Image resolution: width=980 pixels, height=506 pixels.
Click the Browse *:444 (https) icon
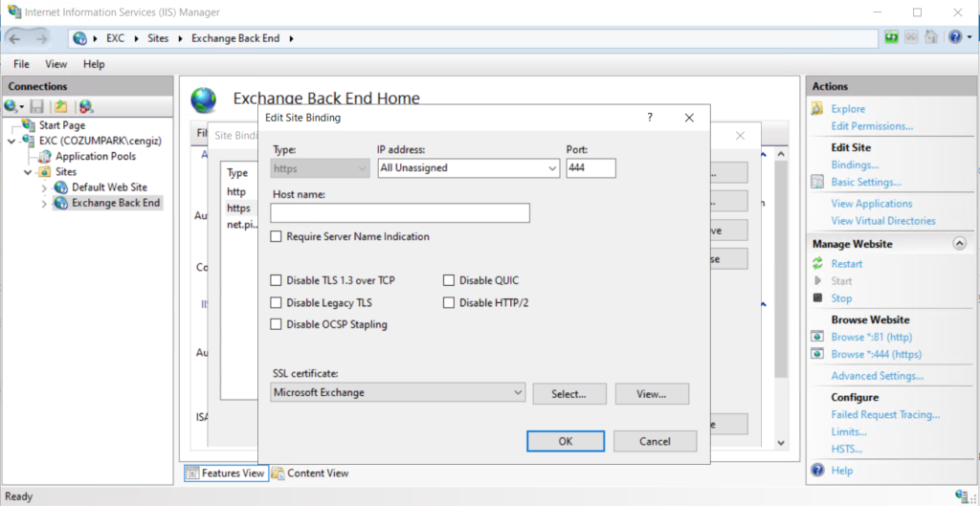point(817,354)
